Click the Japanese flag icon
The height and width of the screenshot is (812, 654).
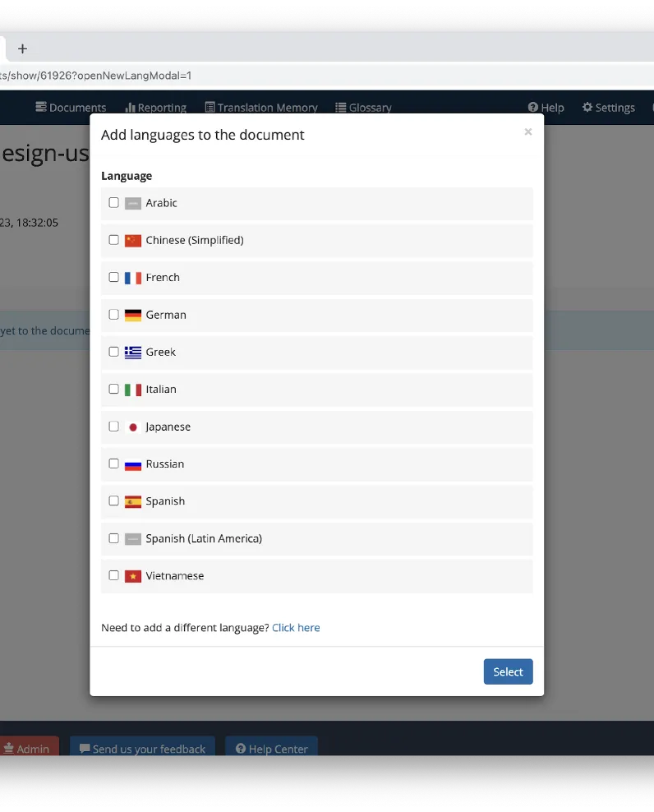(133, 427)
